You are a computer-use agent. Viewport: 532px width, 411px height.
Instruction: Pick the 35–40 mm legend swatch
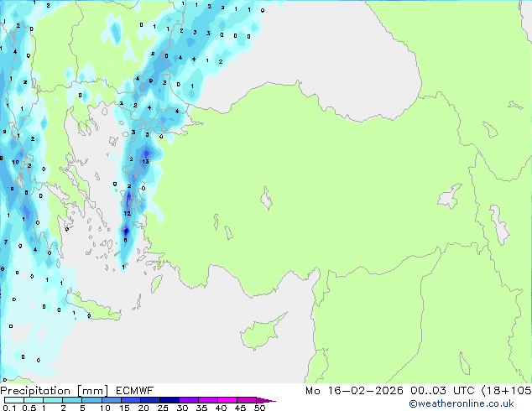coord(207,400)
